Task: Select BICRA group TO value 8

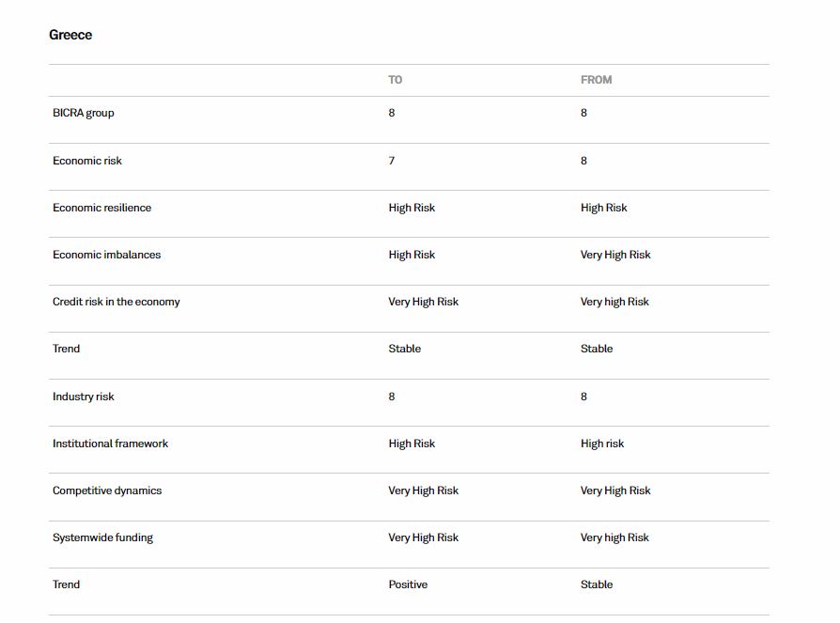Action: (392, 113)
